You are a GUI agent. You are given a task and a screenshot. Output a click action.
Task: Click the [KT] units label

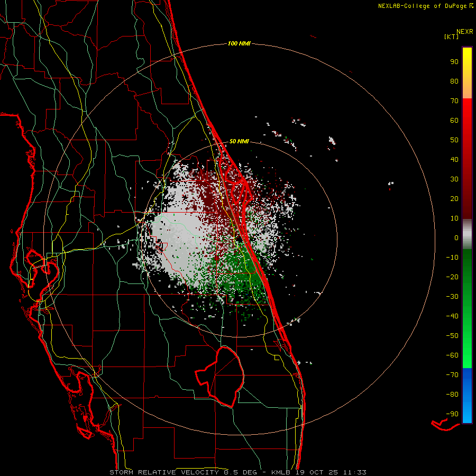tap(451, 36)
